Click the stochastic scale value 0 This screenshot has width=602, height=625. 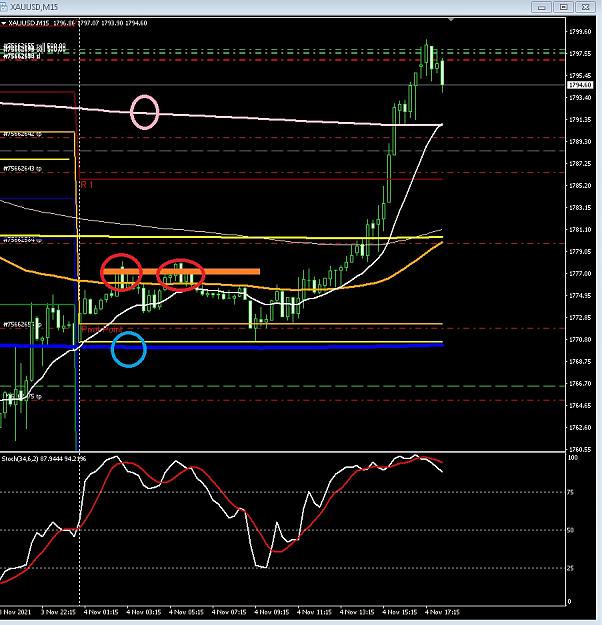[569, 602]
